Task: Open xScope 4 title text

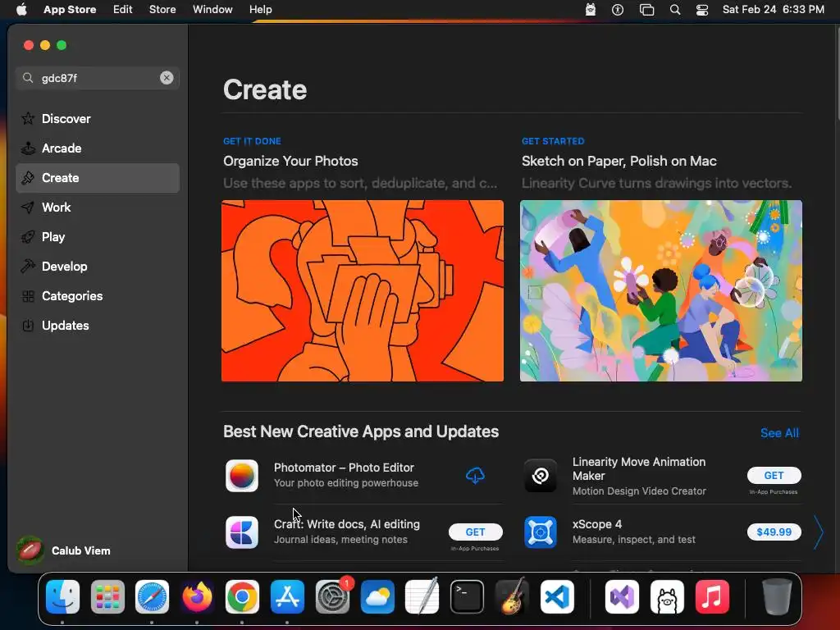Action: click(597, 524)
